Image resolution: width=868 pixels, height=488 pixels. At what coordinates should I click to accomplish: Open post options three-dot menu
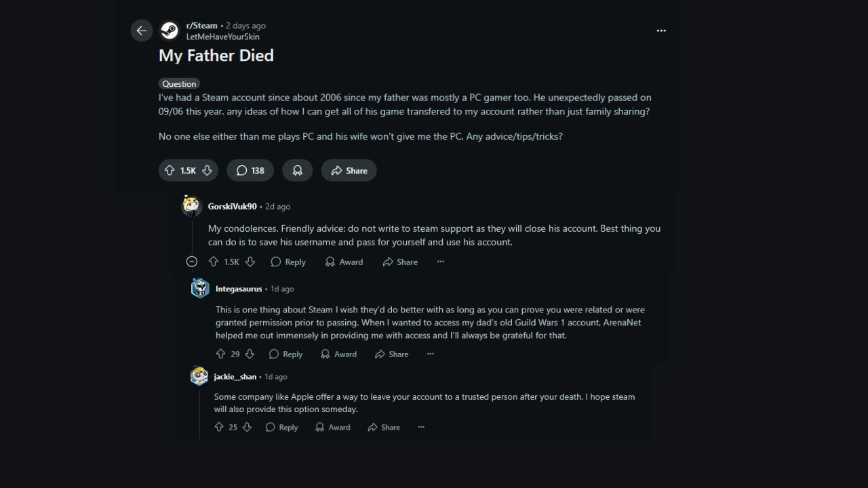click(x=661, y=30)
